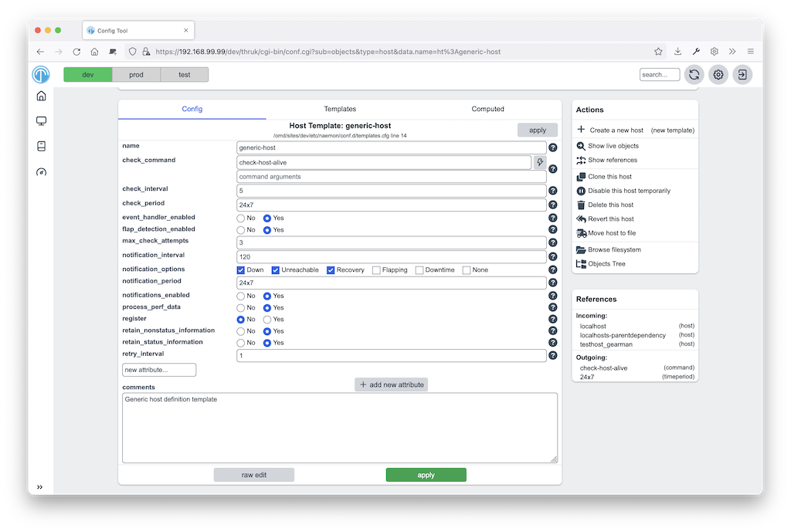Click the logout icon button
Screen dimensions: 791x532
[742, 75]
